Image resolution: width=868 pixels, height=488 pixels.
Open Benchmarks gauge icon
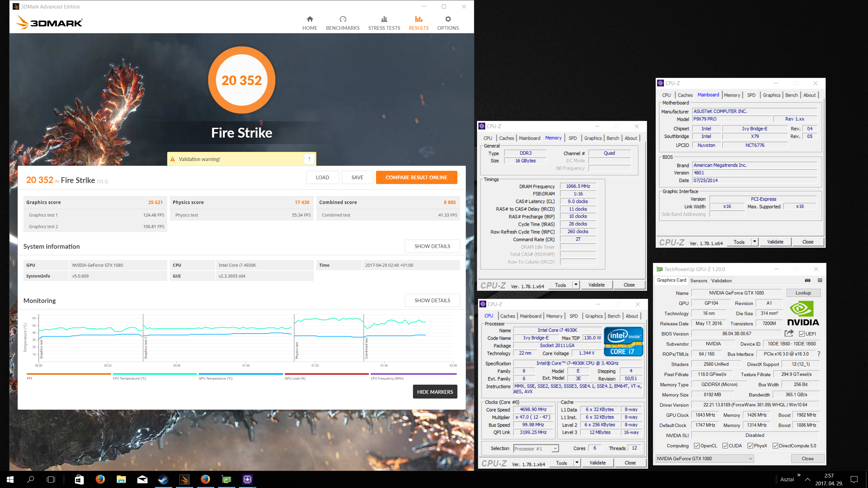(x=343, y=19)
